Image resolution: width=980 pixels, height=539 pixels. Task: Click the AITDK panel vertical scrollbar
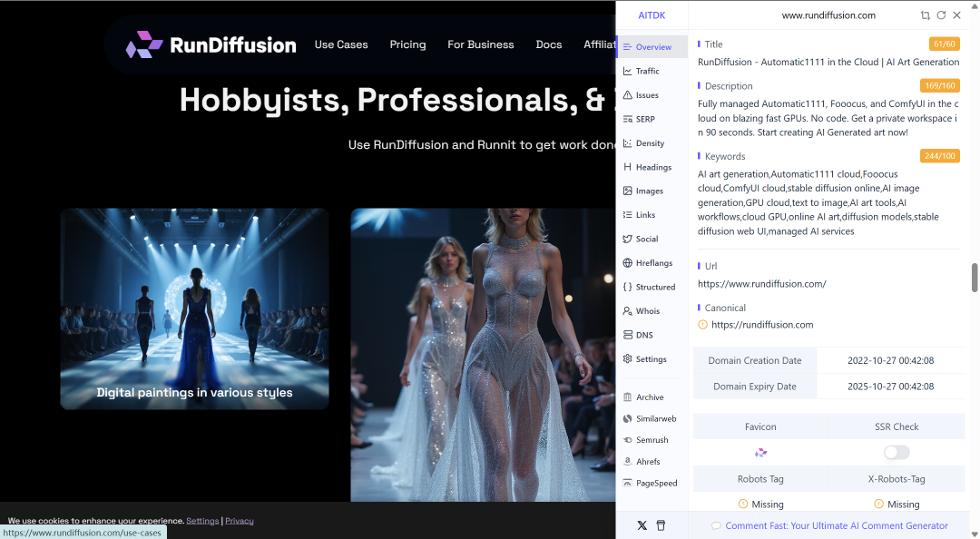point(974,278)
